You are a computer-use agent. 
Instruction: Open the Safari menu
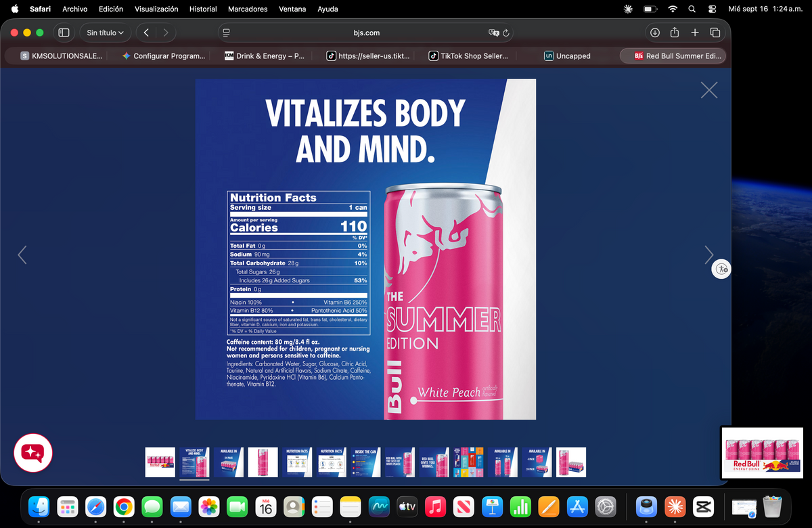coord(40,9)
